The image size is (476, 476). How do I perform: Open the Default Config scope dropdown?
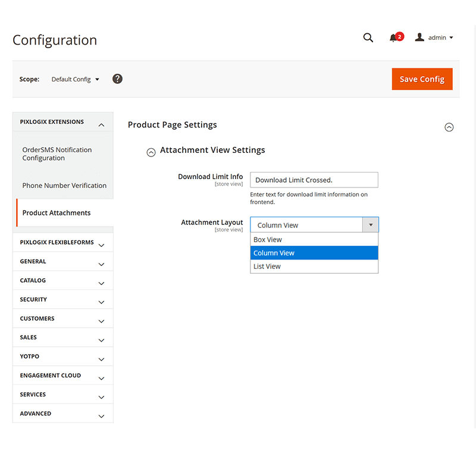(75, 79)
